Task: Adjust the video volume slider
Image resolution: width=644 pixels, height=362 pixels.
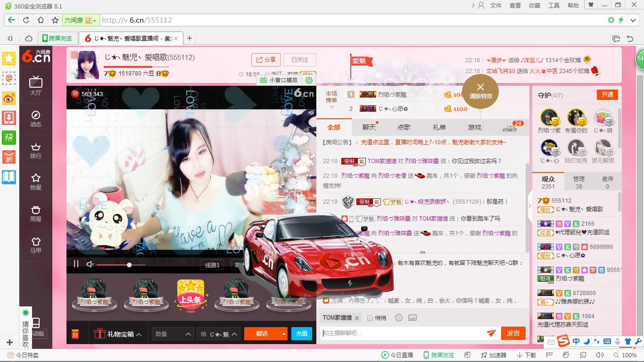Action: 129,265
